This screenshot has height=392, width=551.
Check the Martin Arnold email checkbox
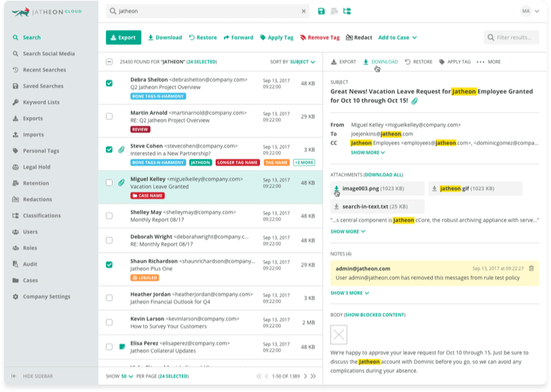tap(109, 116)
